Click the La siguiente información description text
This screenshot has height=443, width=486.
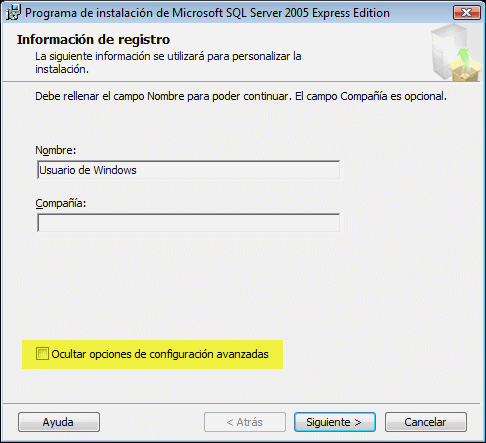pyautogui.click(x=168, y=62)
